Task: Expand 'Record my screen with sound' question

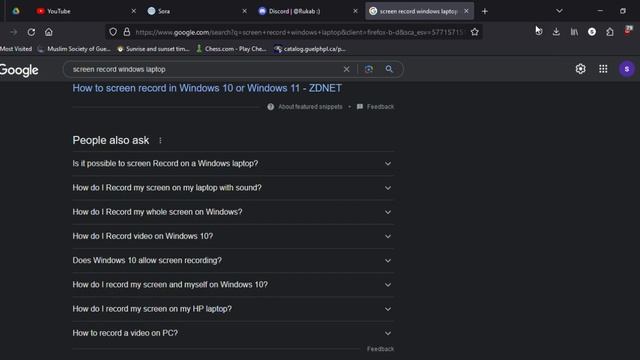Action: click(x=233, y=188)
